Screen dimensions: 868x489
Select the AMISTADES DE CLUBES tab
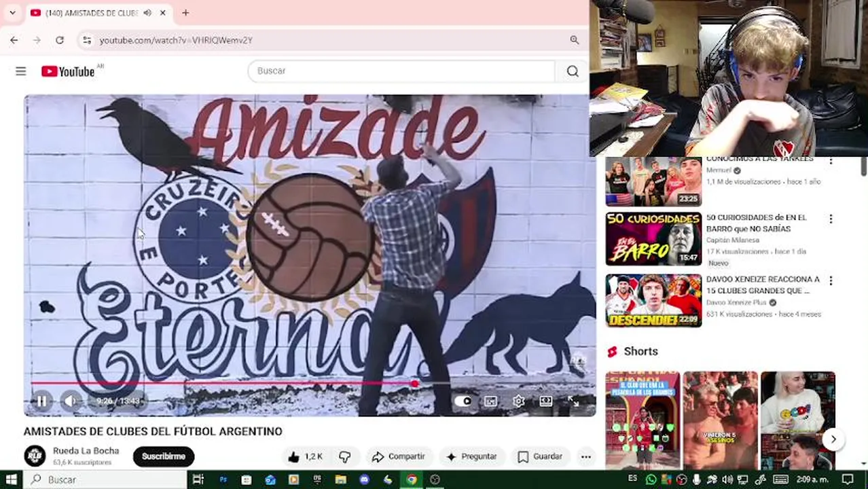(x=91, y=13)
